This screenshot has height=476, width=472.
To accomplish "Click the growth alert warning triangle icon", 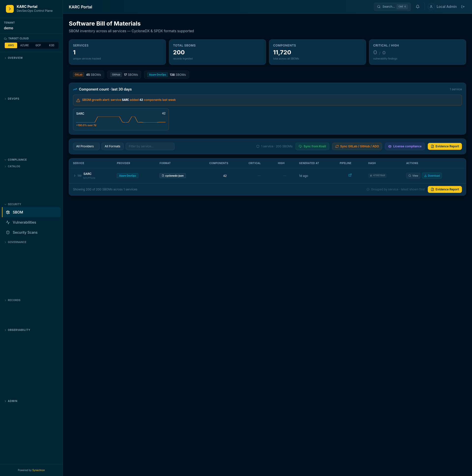I will pyautogui.click(x=78, y=100).
